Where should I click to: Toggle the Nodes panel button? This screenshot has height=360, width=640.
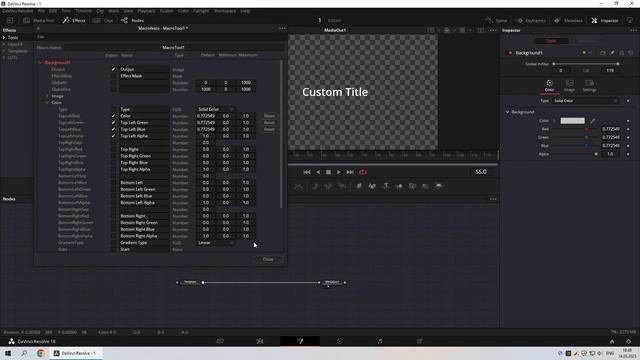132,20
